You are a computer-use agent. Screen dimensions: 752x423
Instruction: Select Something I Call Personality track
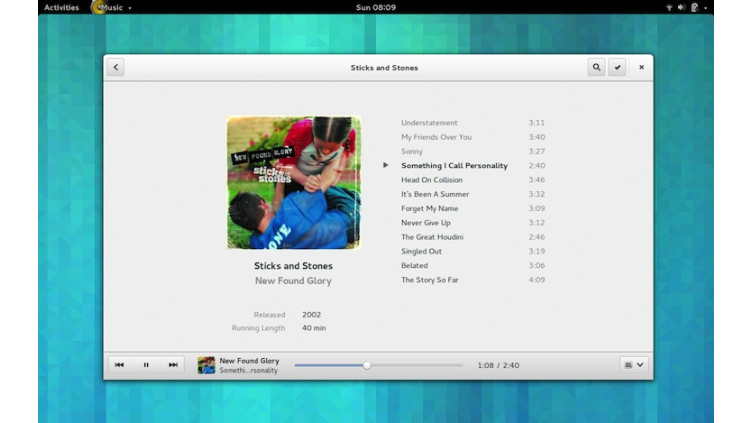tap(454, 165)
